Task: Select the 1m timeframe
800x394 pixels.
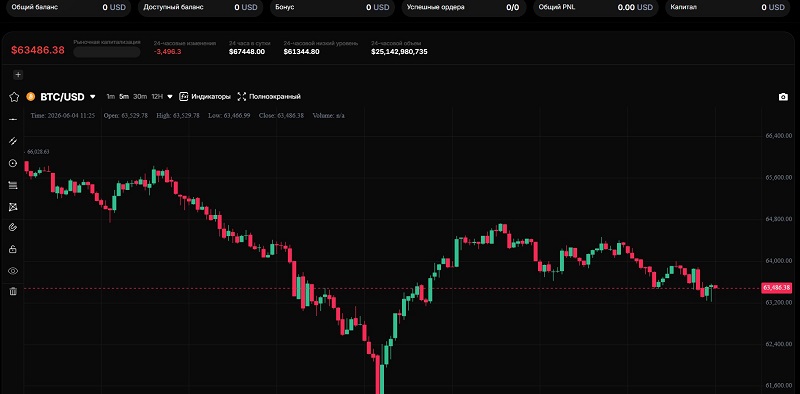Action: (110, 96)
